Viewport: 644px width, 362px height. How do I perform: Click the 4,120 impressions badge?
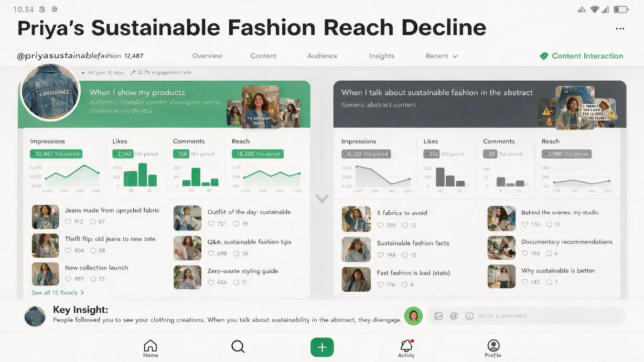[366, 154]
